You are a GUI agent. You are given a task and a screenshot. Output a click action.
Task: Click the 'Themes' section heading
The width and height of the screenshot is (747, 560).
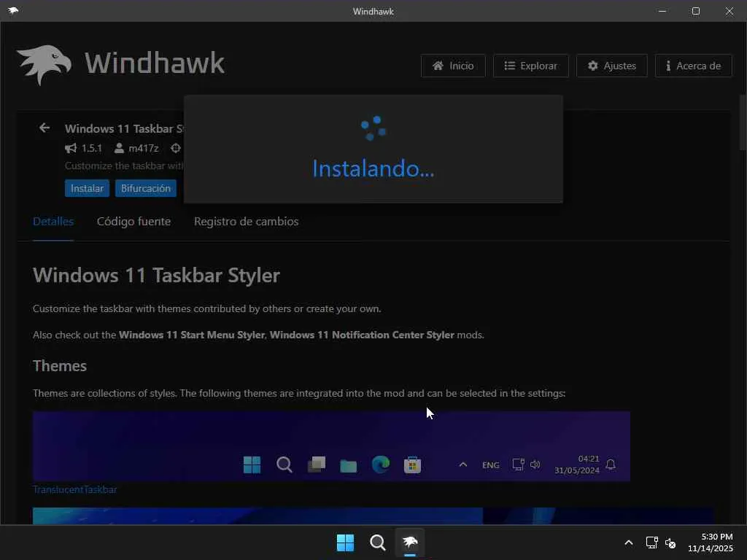tap(60, 366)
